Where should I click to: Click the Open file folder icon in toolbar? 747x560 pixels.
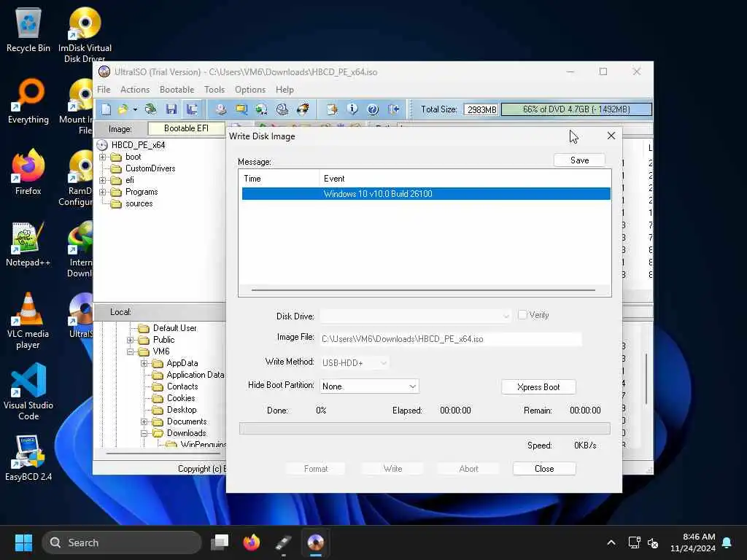point(123,109)
